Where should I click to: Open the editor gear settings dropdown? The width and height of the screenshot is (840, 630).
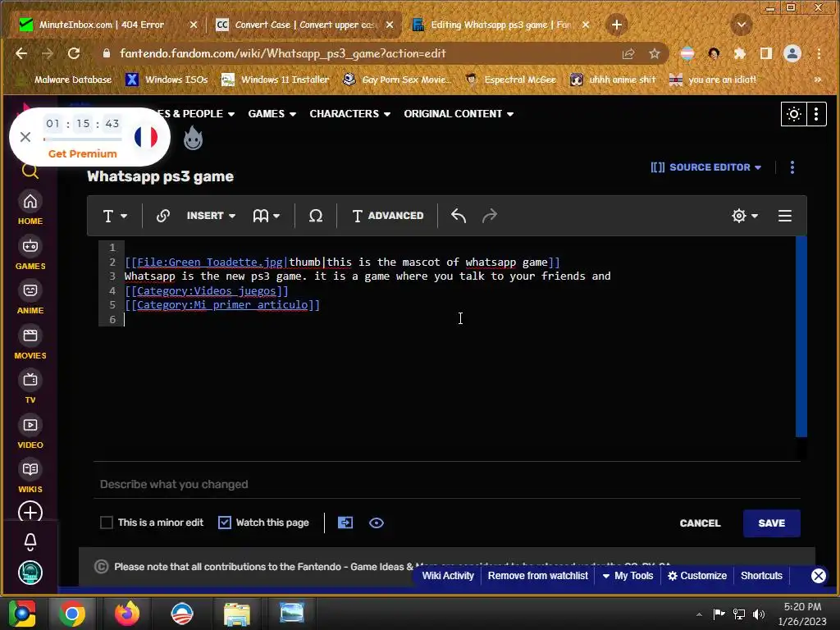pos(745,216)
